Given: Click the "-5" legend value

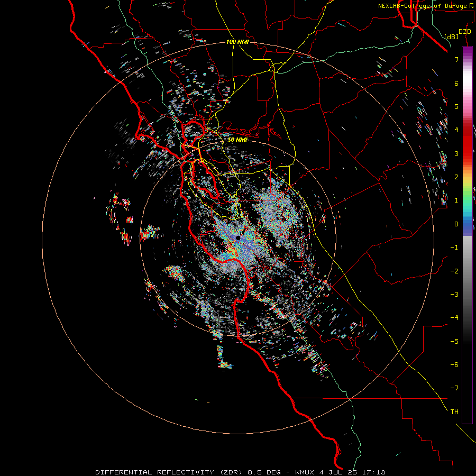Looking at the screenshot, I should (454, 341).
